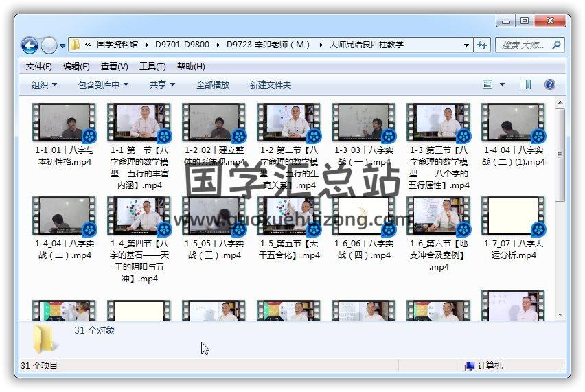585x392 pixels.
Task: Open the view options dropdown arrow
Action: coord(502,84)
